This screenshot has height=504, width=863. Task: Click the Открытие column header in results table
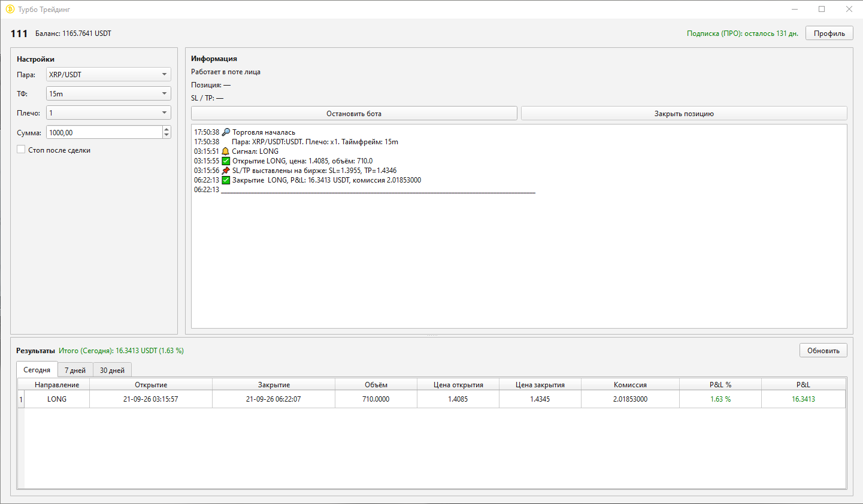(151, 384)
